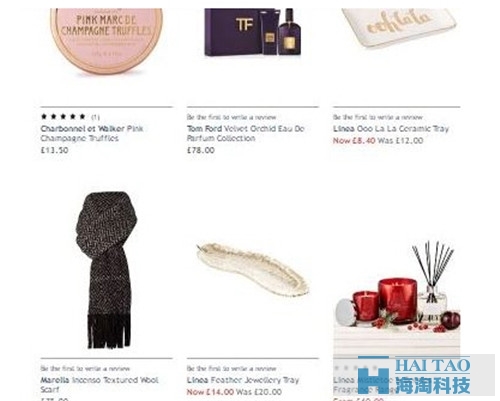Open the red candles and diffuser image
Image resolution: width=500 pixels, height=401 pixels.
click(x=397, y=297)
